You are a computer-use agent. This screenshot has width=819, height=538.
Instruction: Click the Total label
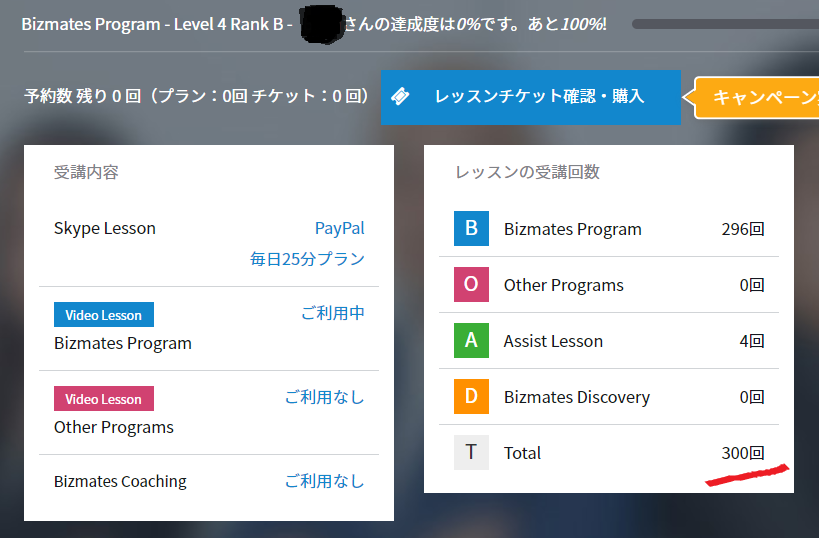[522, 453]
